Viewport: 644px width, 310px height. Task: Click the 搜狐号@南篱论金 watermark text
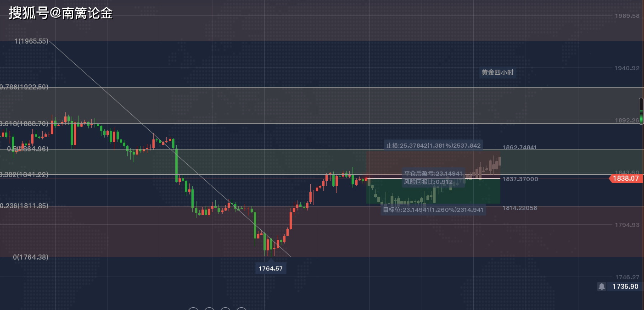pyautogui.click(x=61, y=13)
